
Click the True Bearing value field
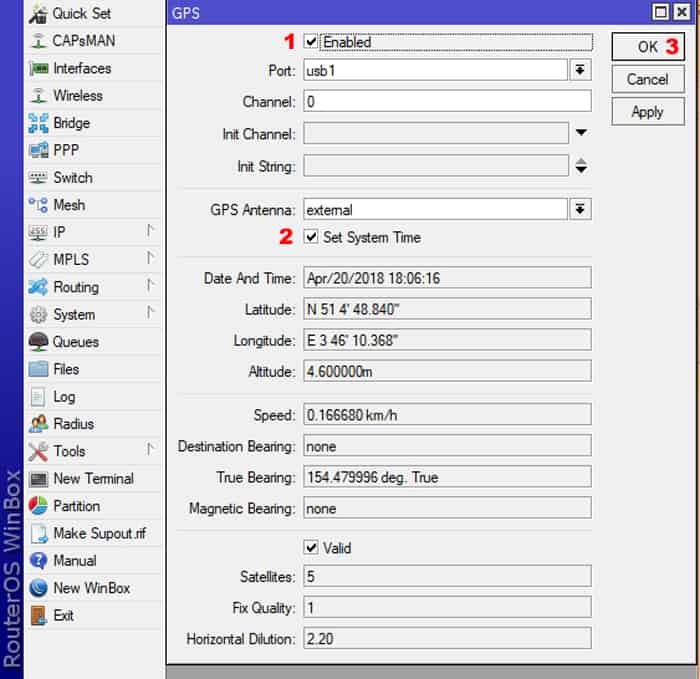447,477
